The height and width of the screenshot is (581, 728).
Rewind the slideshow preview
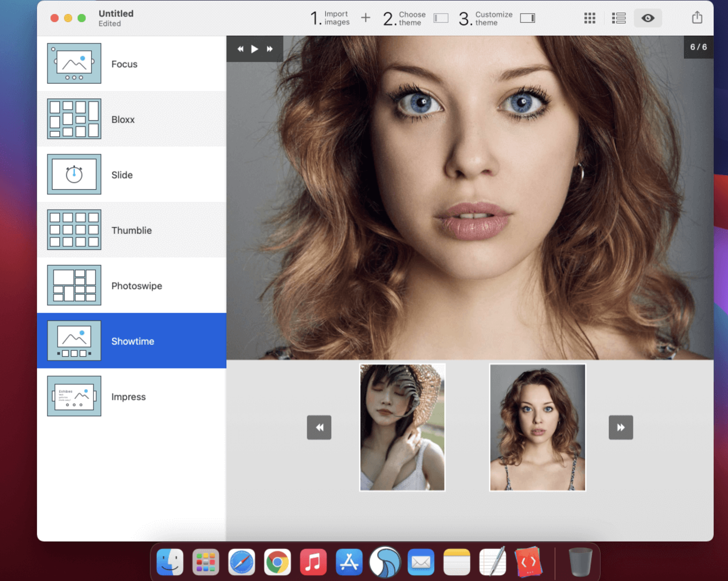[240, 49]
